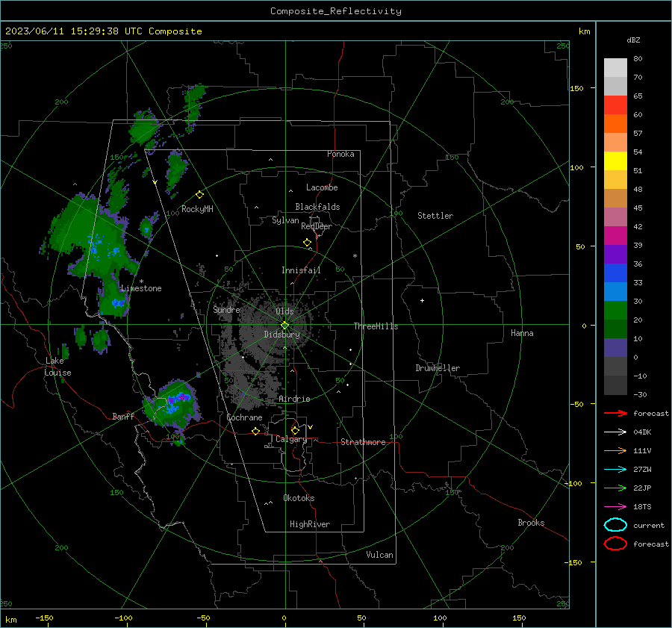Click the Drumheller label

pyautogui.click(x=438, y=368)
